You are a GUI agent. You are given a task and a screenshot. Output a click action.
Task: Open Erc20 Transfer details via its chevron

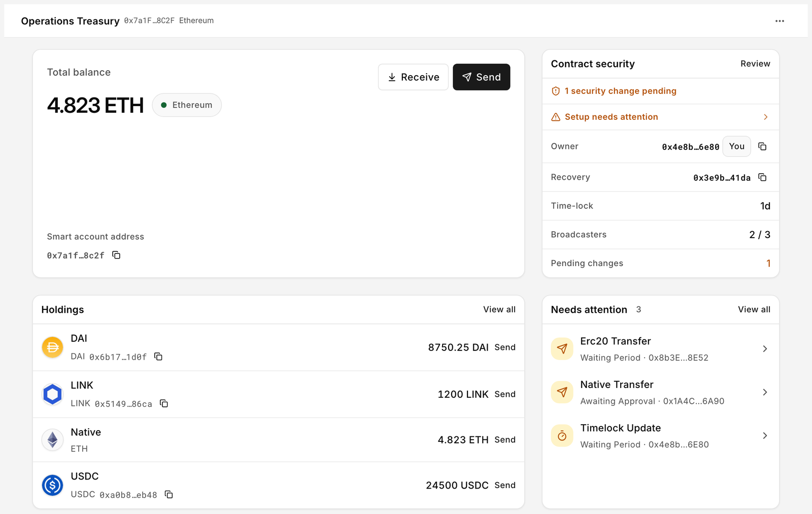tap(765, 349)
